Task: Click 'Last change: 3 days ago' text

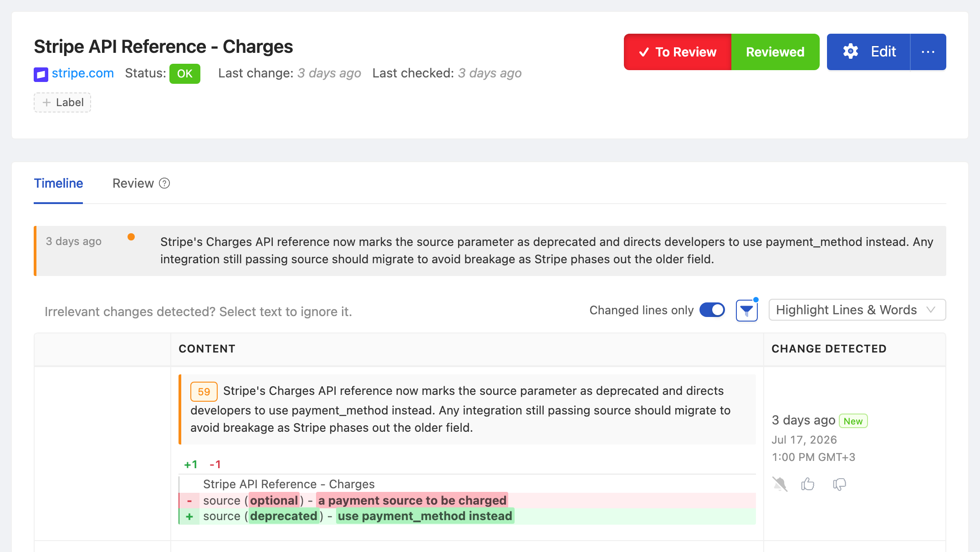Action: click(290, 73)
